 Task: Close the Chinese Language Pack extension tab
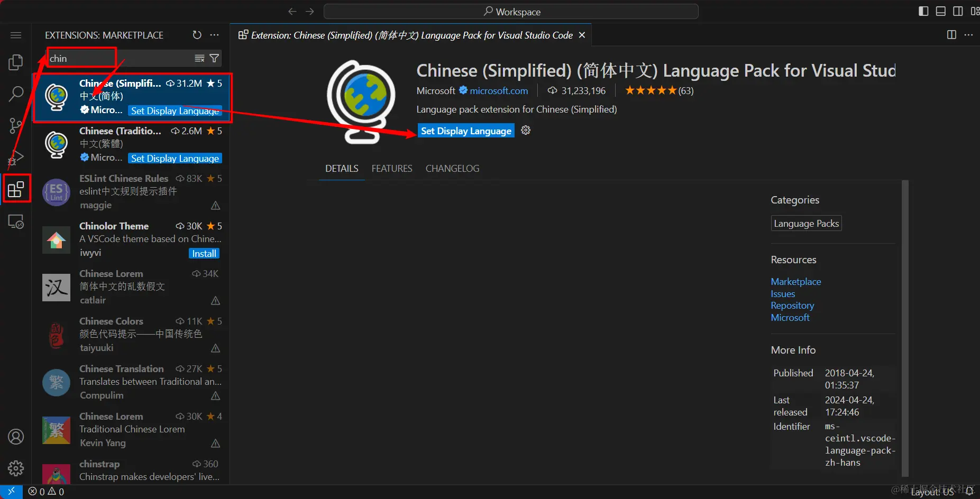(x=582, y=35)
